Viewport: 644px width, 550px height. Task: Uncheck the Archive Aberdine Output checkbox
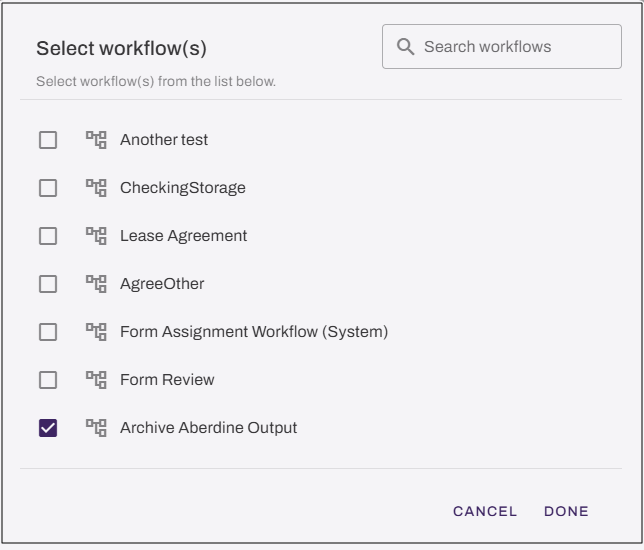(48, 428)
